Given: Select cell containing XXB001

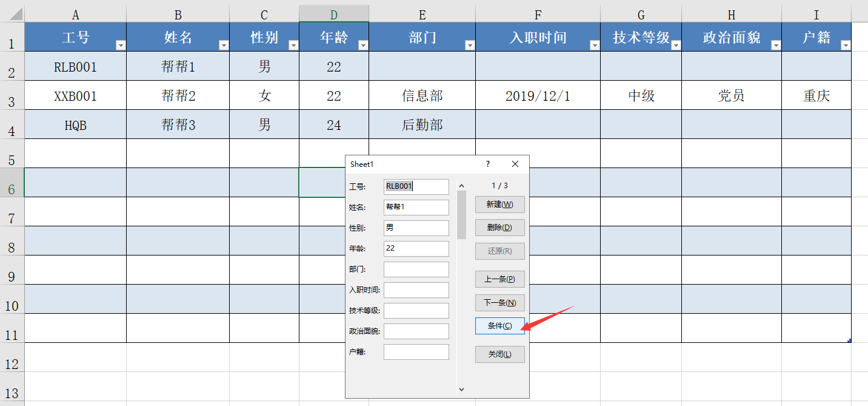Looking at the screenshot, I should click(76, 95).
